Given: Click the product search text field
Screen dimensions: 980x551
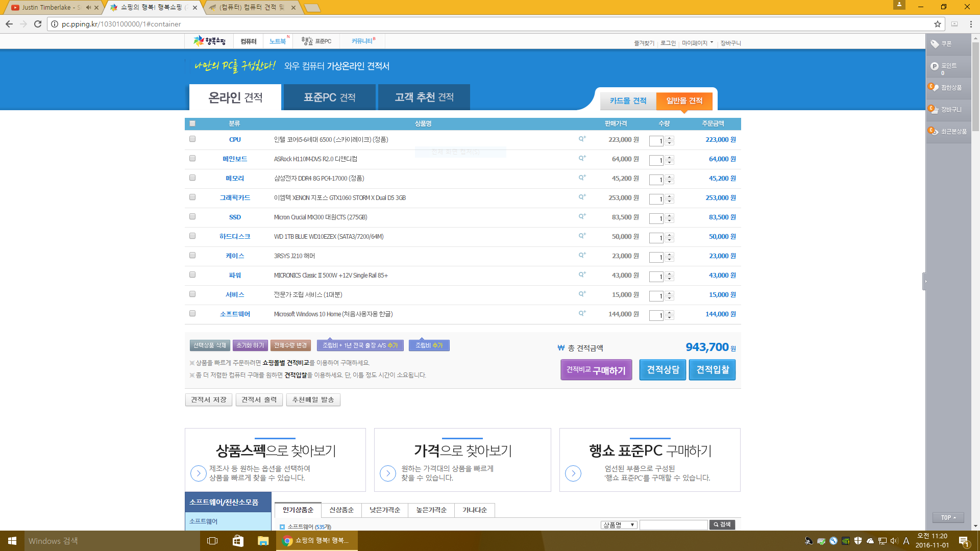Looking at the screenshot, I should point(673,524).
